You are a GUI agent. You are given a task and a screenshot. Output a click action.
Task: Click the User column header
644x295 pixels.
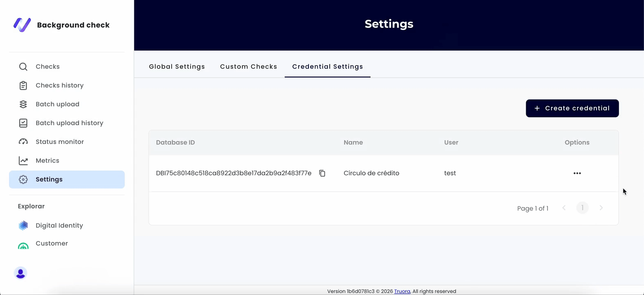tap(451, 143)
